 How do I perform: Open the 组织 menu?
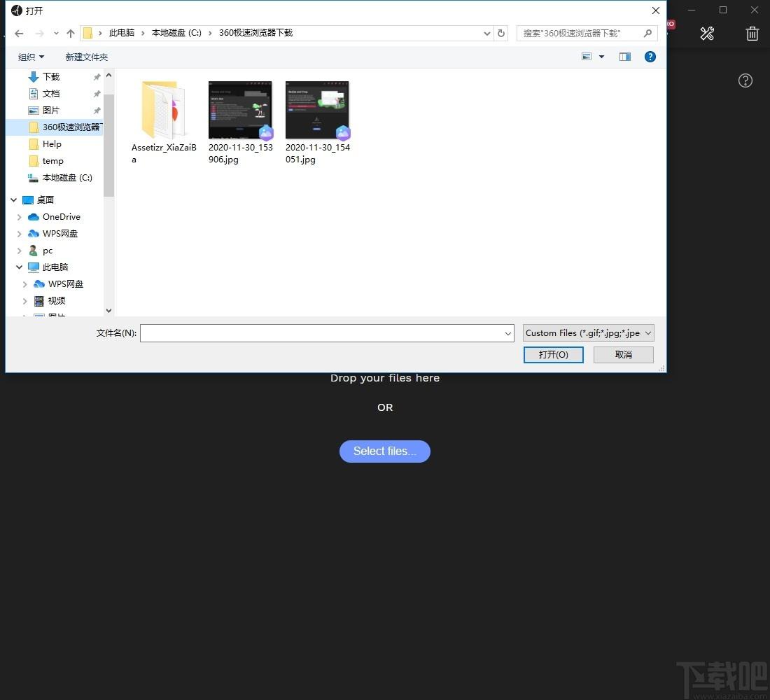pyautogui.click(x=31, y=57)
